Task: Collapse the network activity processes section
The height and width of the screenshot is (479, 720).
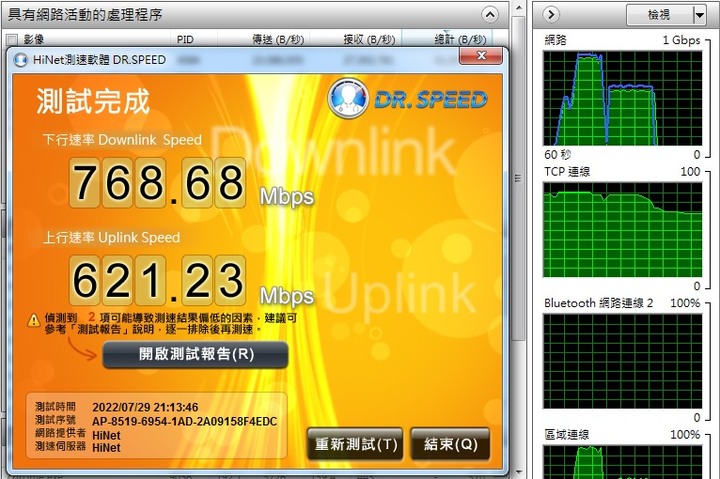Action: click(x=490, y=15)
